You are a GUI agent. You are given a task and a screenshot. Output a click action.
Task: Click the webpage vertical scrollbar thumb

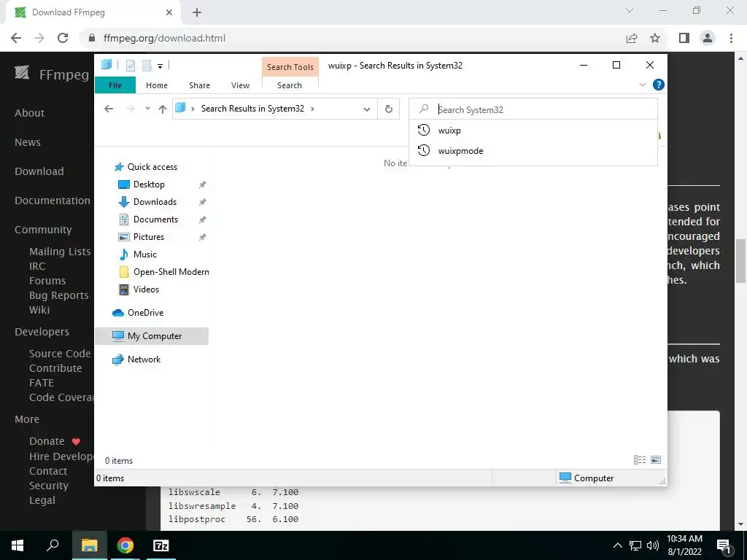click(x=741, y=261)
